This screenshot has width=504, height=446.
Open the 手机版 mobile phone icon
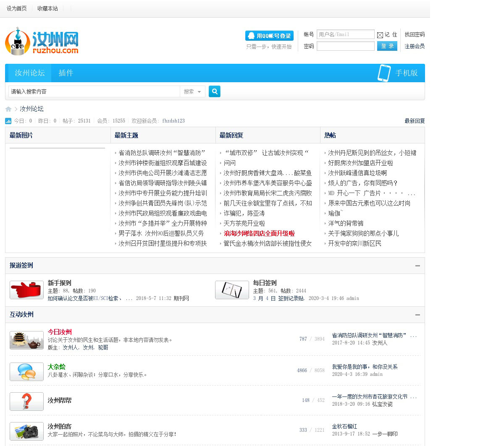click(384, 73)
